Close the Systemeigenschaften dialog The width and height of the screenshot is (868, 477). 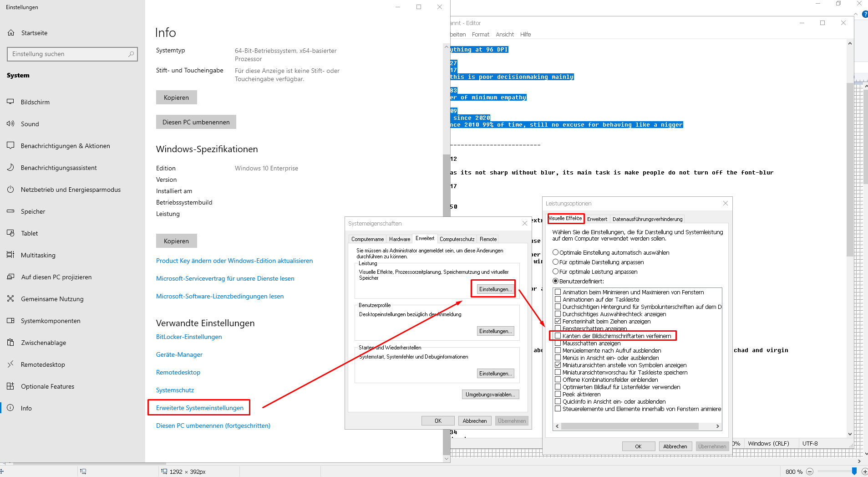pos(525,223)
